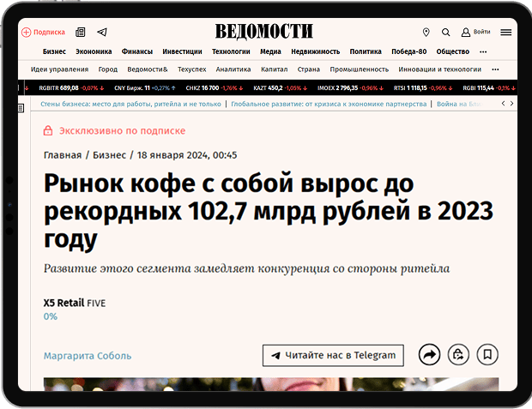Click the Ведомости logo
Screen dimensions: 532x409
(x=264, y=32)
